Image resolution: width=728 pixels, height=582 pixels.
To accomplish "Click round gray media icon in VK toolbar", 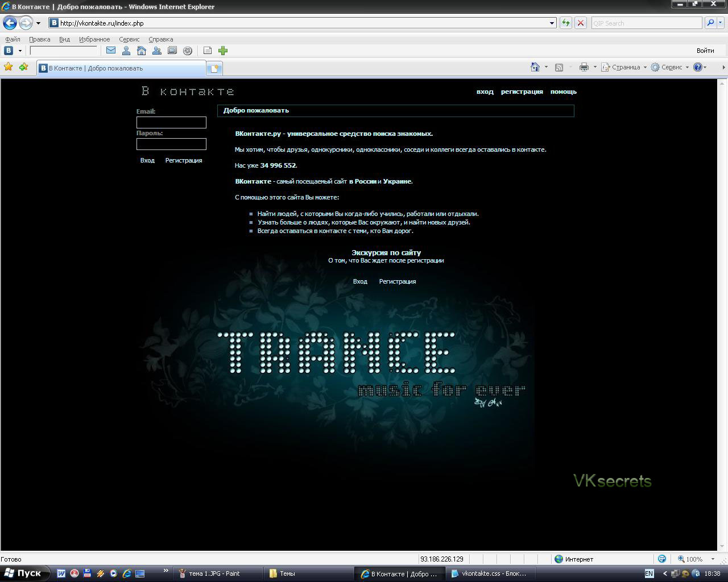I will [188, 51].
